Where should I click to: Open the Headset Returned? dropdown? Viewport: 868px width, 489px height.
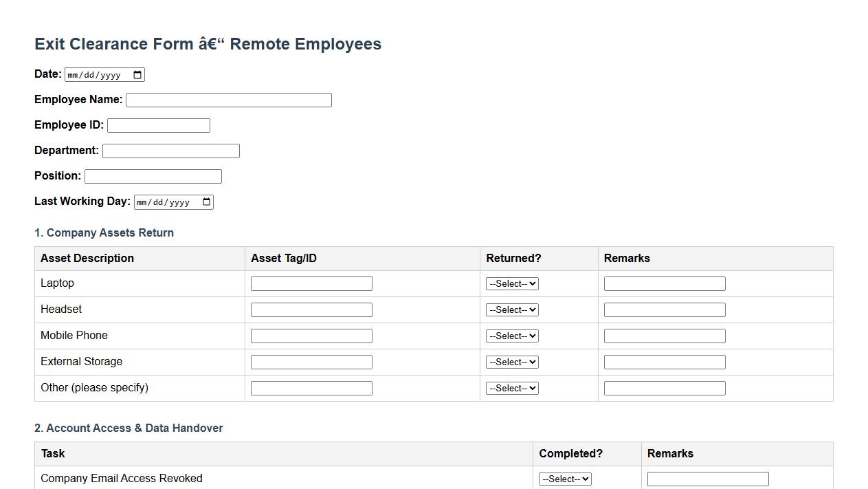tap(511, 309)
